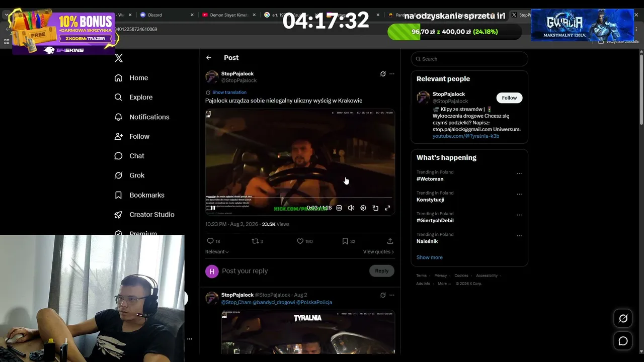Open the Cookies footer link
Screen dimensions: 644x362
[x=461, y=276]
